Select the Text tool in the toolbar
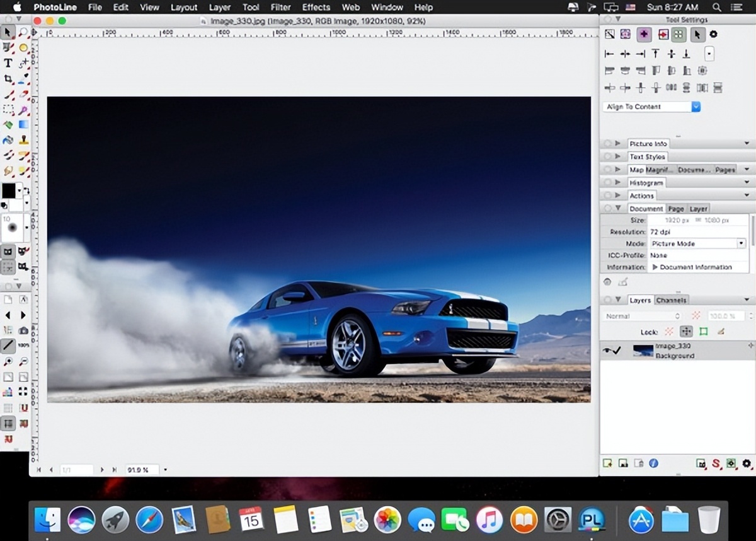 click(7, 62)
